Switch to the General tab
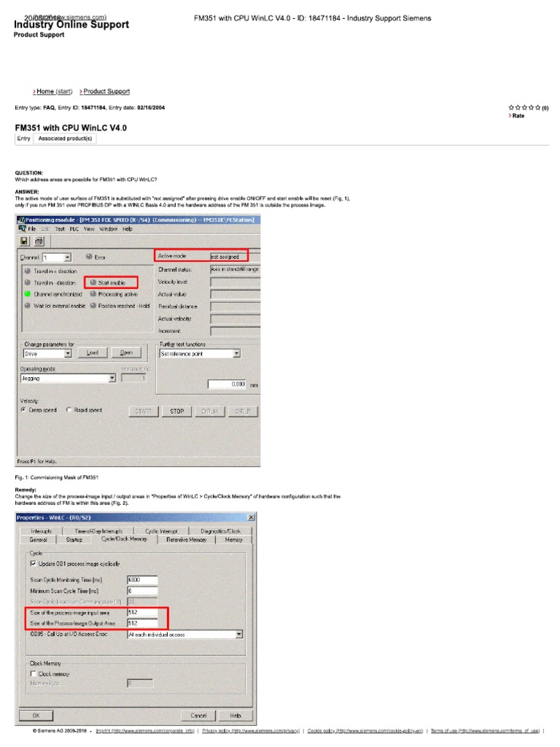 pyautogui.click(x=38, y=540)
